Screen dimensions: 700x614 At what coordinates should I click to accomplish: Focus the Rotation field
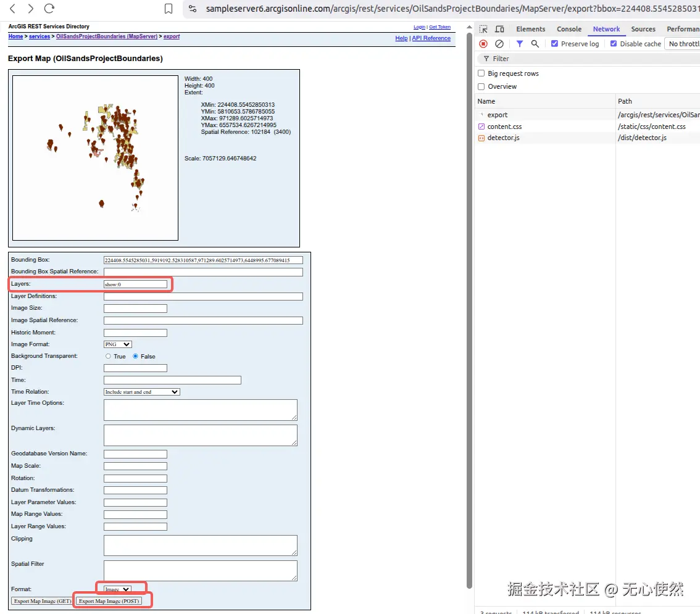point(135,478)
